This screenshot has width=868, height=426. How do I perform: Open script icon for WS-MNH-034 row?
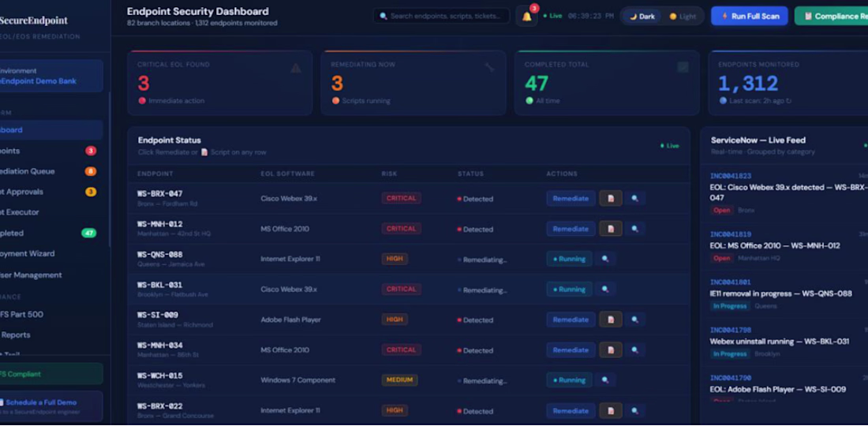611,349
